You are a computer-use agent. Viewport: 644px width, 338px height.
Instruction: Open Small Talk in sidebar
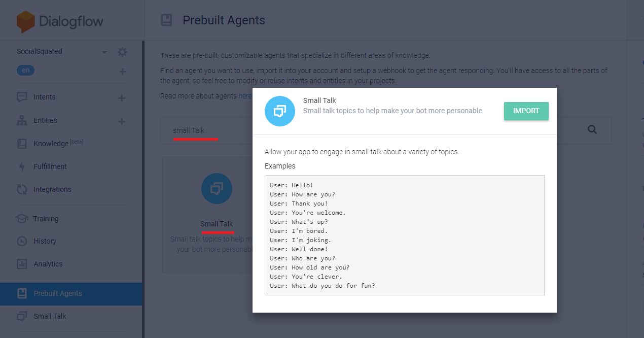click(50, 316)
